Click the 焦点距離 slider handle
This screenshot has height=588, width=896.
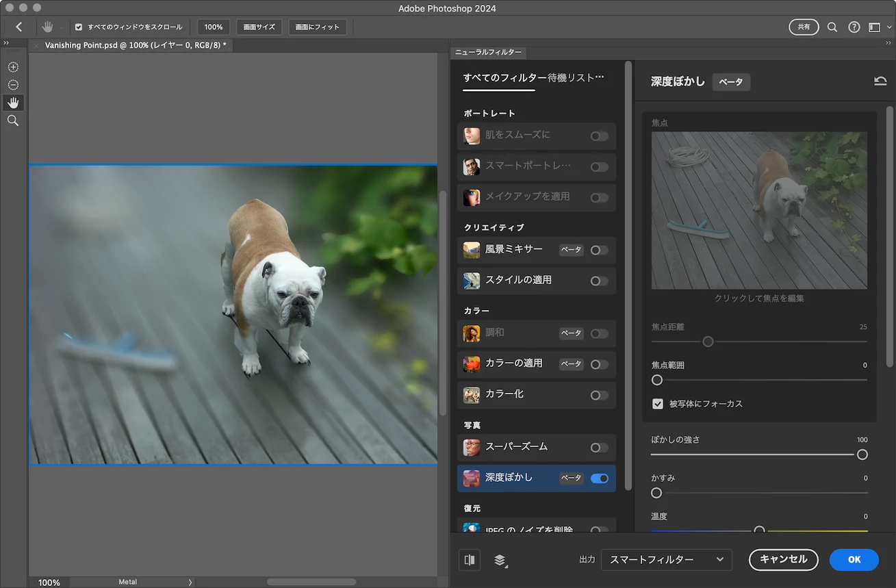tap(708, 342)
